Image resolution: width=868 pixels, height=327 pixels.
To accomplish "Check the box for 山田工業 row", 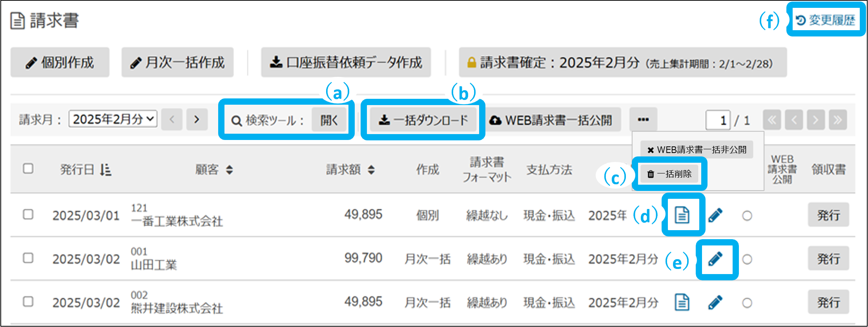I will click(x=28, y=258).
